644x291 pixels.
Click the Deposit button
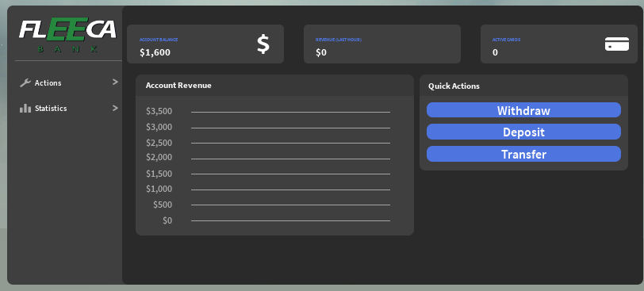523,132
